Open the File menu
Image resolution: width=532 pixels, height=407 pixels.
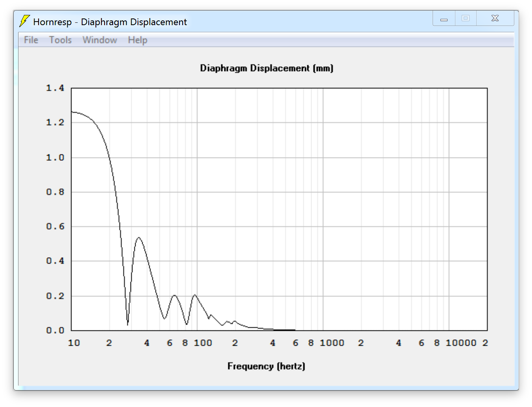coord(31,40)
